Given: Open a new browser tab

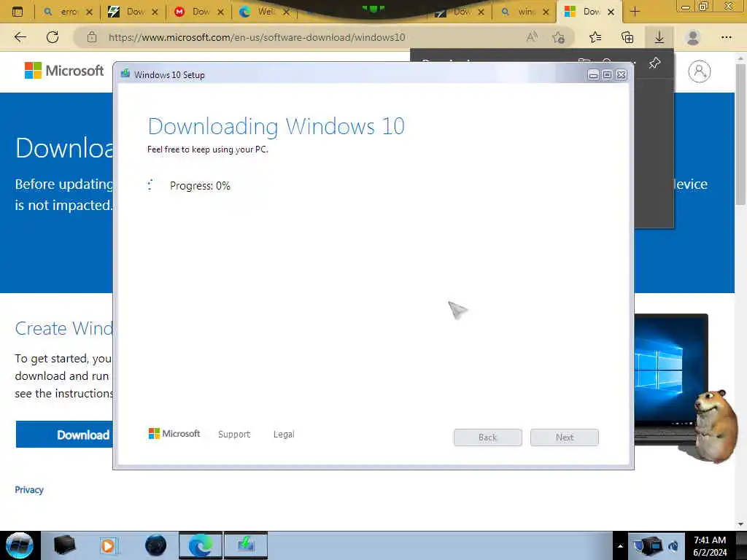Looking at the screenshot, I should [635, 12].
